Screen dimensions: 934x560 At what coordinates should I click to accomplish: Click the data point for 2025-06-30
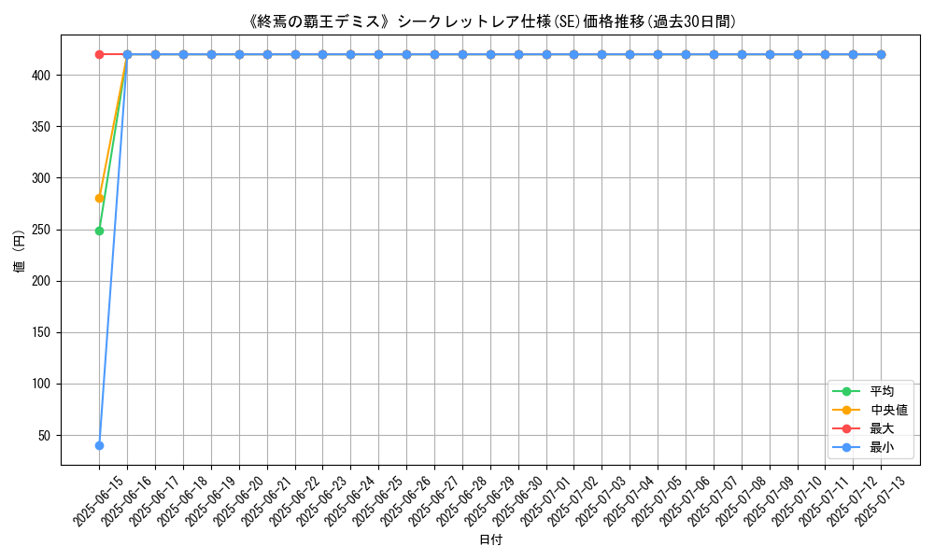point(518,55)
